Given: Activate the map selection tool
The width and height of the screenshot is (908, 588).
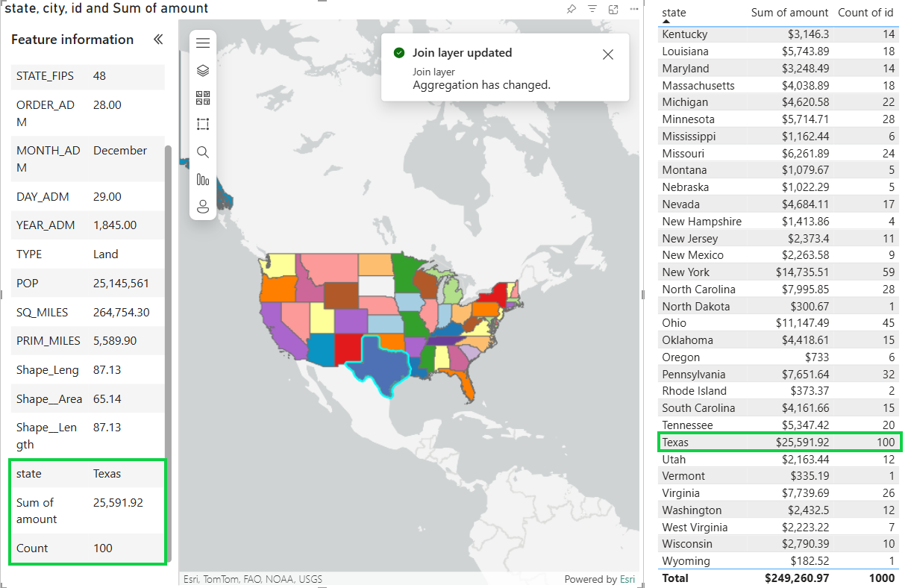Looking at the screenshot, I should point(202,124).
